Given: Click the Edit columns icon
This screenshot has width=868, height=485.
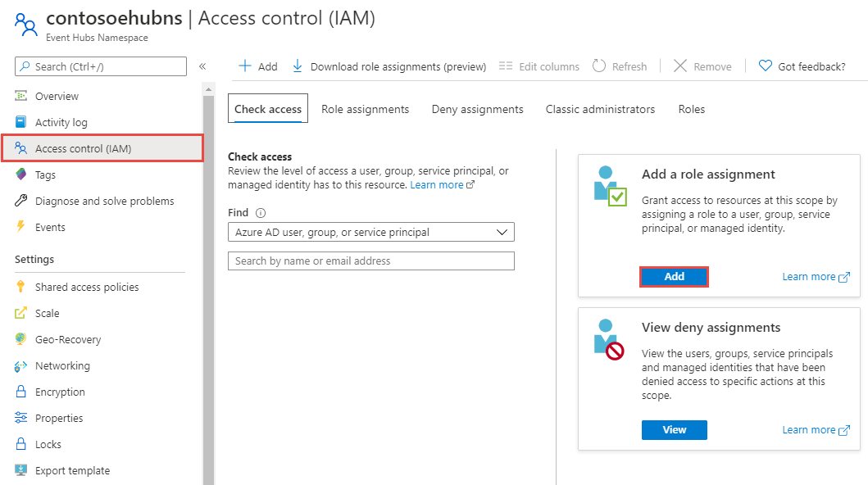Looking at the screenshot, I should (x=506, y=66).
